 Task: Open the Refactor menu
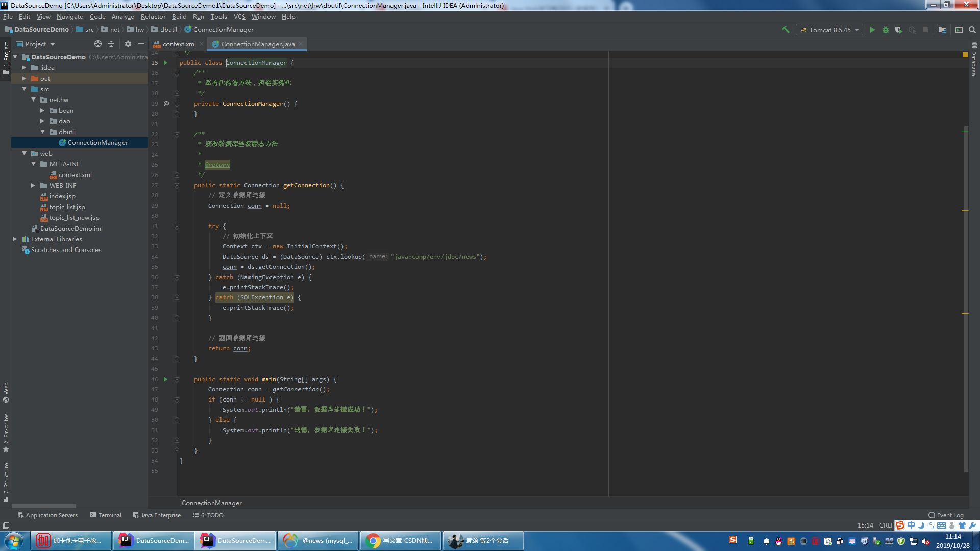[153, 16]
